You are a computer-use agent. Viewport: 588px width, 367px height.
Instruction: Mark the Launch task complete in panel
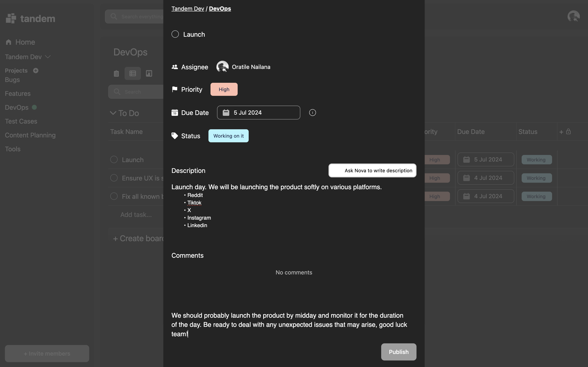point(175,34)
